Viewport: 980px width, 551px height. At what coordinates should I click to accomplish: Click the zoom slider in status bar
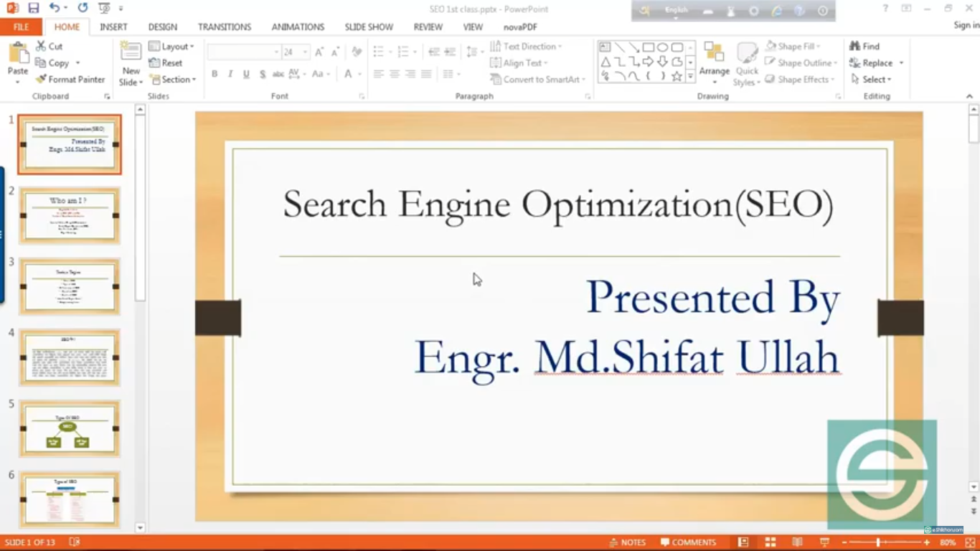(878, 542)
